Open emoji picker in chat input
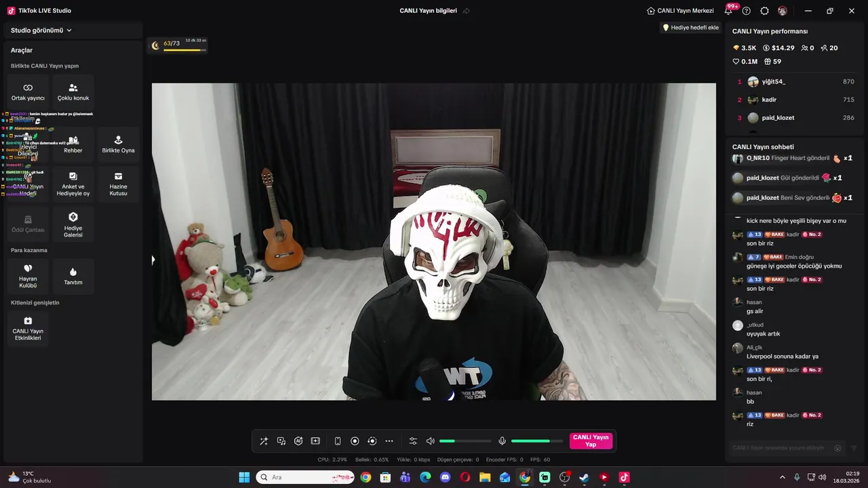868x488 pixels. [837, 448]
